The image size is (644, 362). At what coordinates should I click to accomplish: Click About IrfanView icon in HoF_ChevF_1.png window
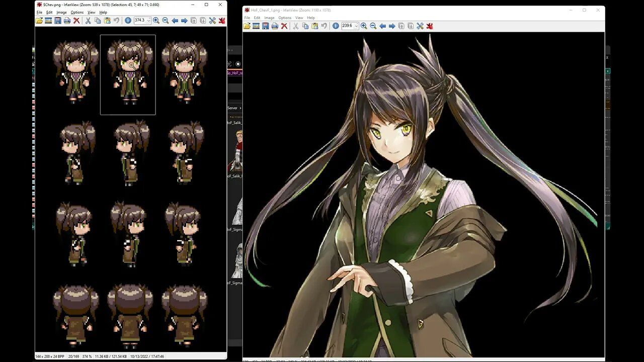(430, 26)
